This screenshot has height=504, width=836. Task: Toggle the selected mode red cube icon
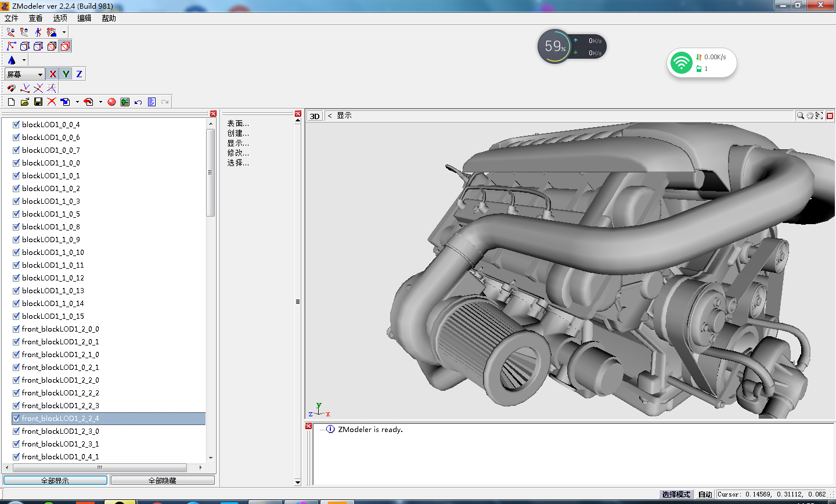(65, 46)
